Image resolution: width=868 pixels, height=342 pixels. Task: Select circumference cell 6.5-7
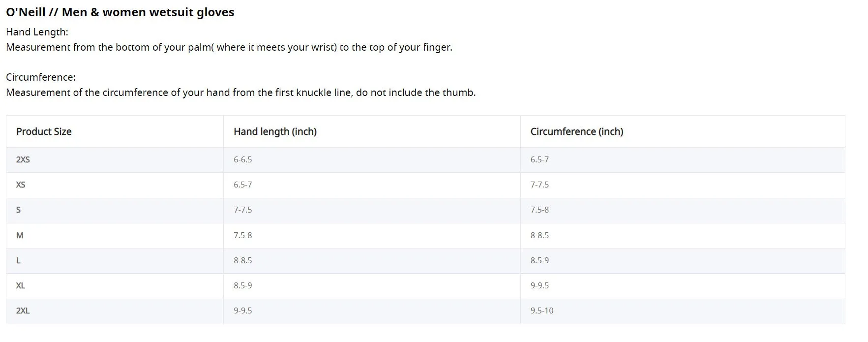click(x=539, y=159)
